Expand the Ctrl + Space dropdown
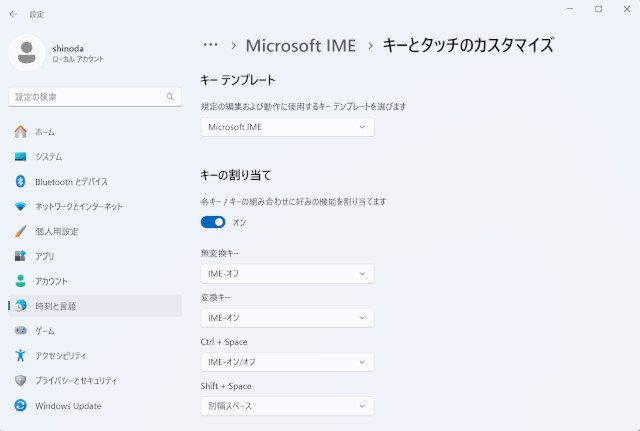Viewport: 640px width, 431px height. (x=287, y=362)
